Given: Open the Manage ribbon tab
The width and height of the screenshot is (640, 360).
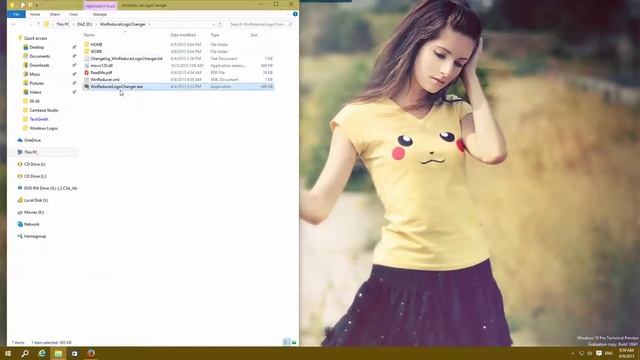Looking at the screenshot, I should tap(100, 14).
